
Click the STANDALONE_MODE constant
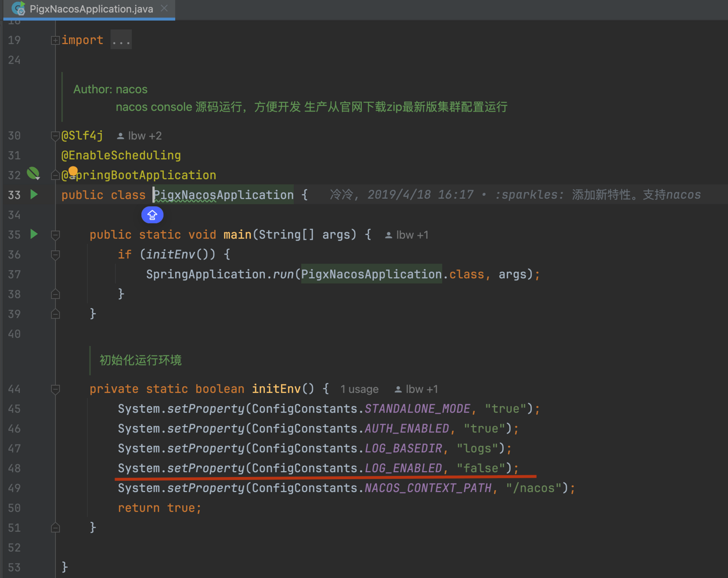click(x=418, y=409)
